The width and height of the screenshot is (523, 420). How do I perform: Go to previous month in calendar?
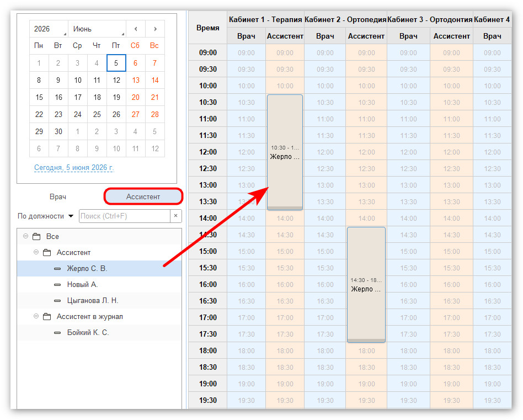click(136, 29)
